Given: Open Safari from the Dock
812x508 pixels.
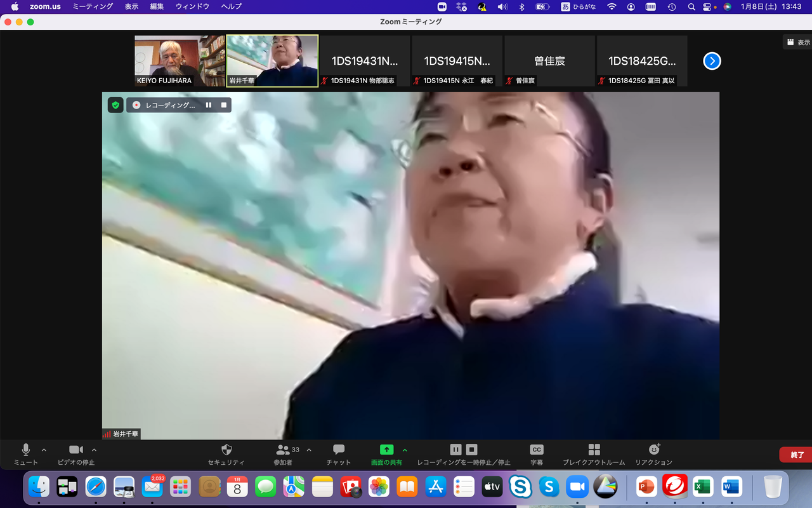Looking at the screenshot, I should click(96, 487).
